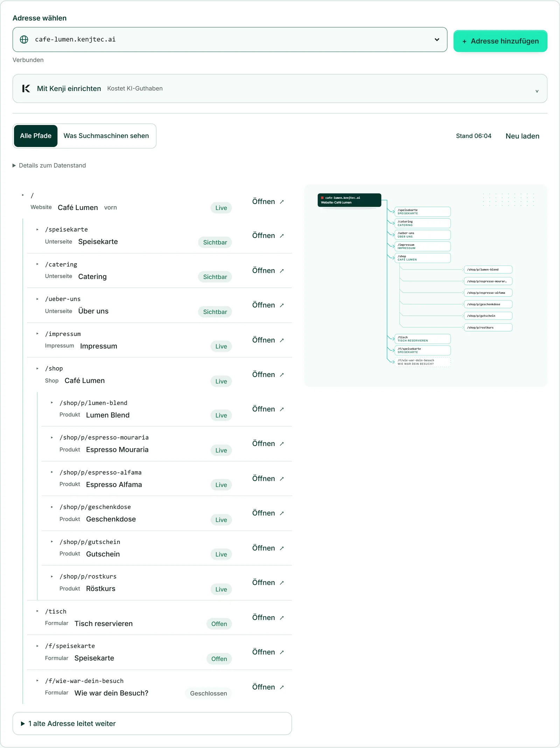Image resolution: width=560 pixels, height=748 pixels.
Task: Click the /impressum node in sitemap diagram
Action: pos(422,246)
